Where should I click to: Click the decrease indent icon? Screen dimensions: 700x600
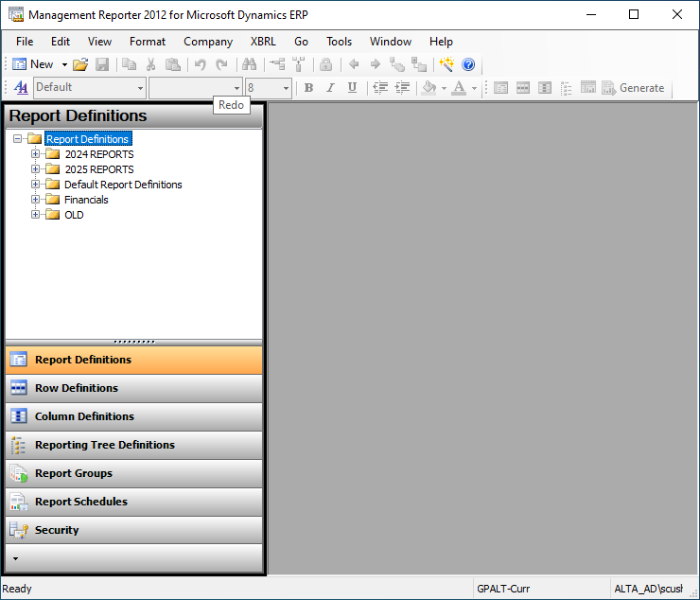(x=380, y=88)
